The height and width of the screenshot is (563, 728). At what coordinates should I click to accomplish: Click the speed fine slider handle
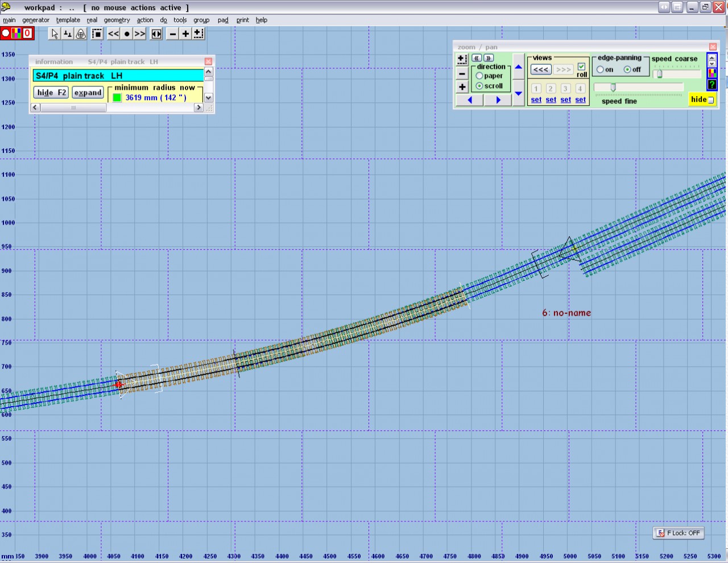click(613, 87)
